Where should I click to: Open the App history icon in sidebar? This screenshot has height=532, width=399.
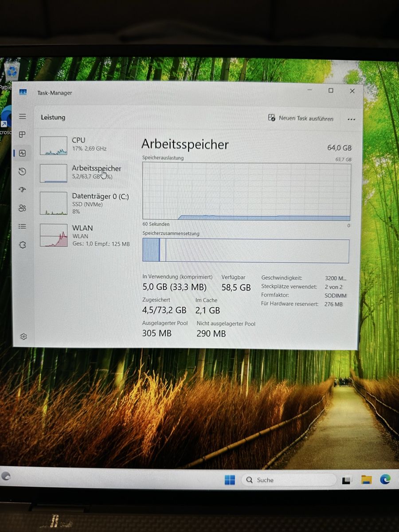[x=23, y=172]
